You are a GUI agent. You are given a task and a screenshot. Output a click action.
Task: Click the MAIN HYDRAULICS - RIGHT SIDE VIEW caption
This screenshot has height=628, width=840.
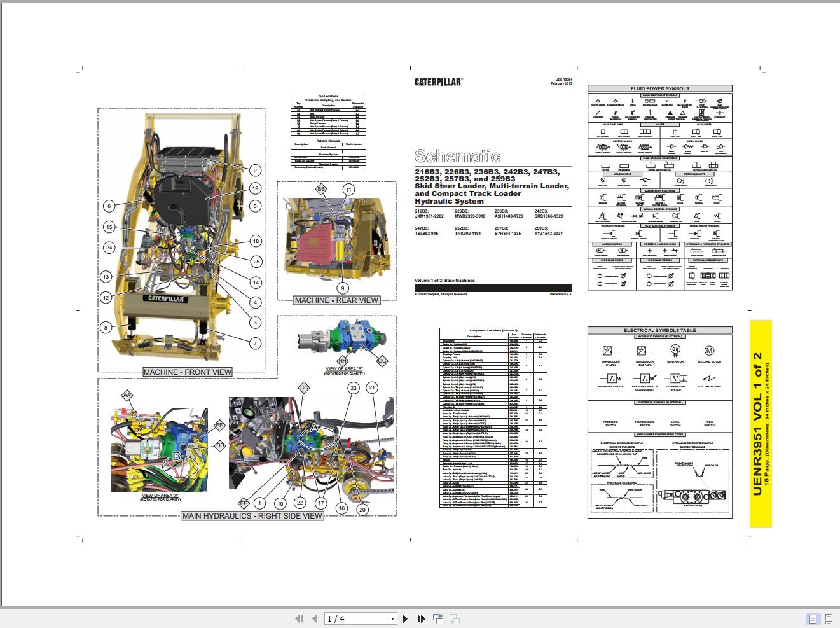coord(253,516)
